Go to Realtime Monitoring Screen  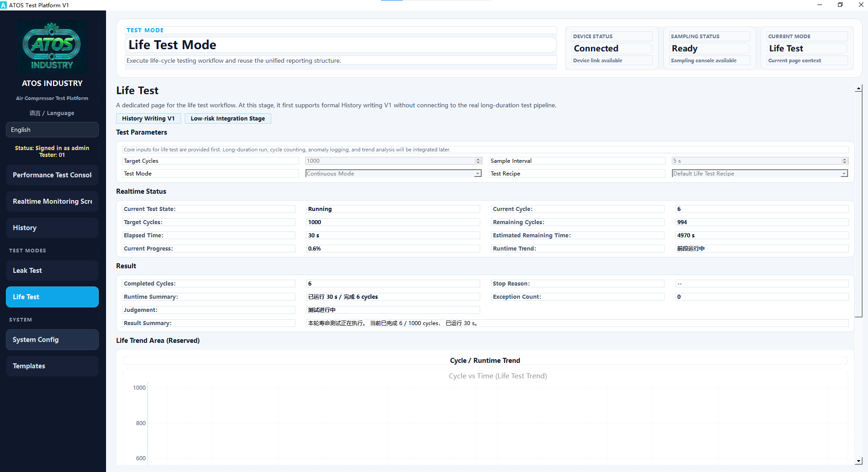52,201
